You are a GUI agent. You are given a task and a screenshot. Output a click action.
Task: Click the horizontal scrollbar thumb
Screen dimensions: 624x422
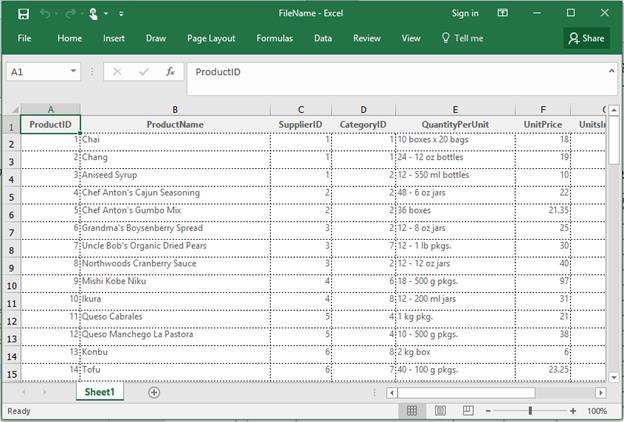(x=466, y=393)
